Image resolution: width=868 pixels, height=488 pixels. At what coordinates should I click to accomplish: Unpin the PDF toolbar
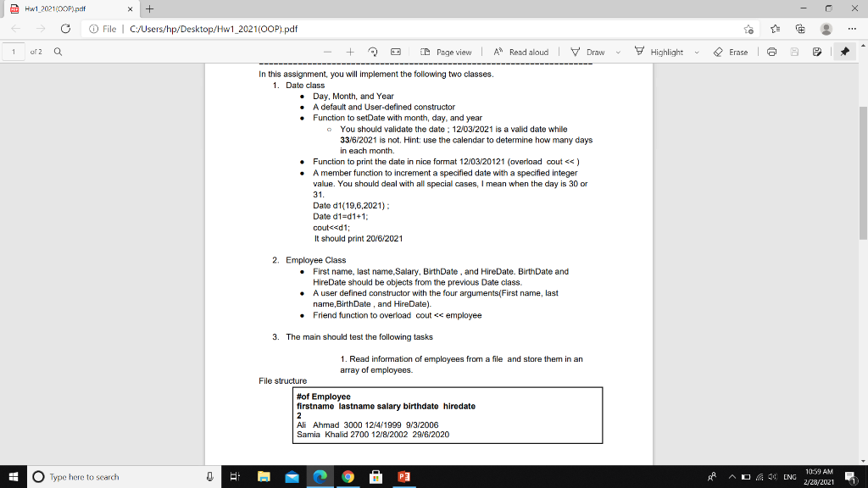tap(844, 52)
